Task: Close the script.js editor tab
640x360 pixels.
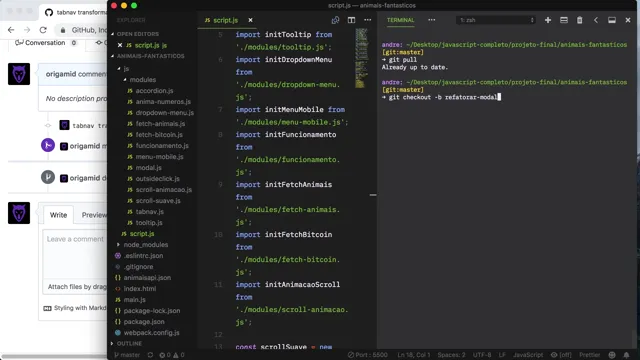Action: click(250, 20)
